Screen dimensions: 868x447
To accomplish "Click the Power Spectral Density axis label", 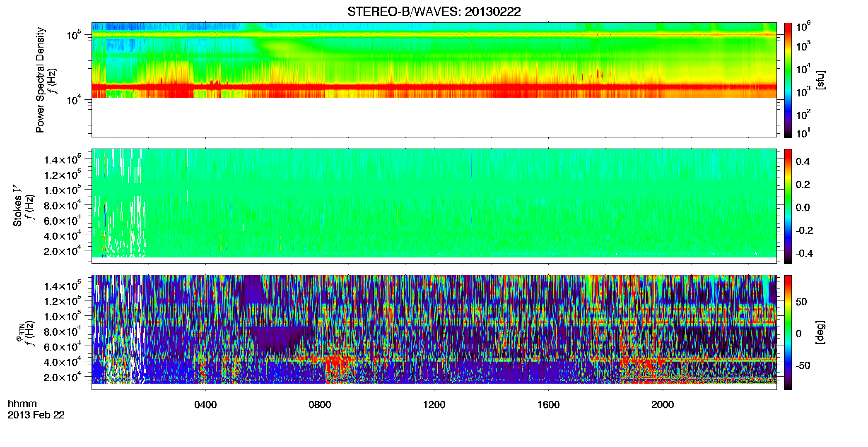I will pyautogui.click(x=40, y=80).
